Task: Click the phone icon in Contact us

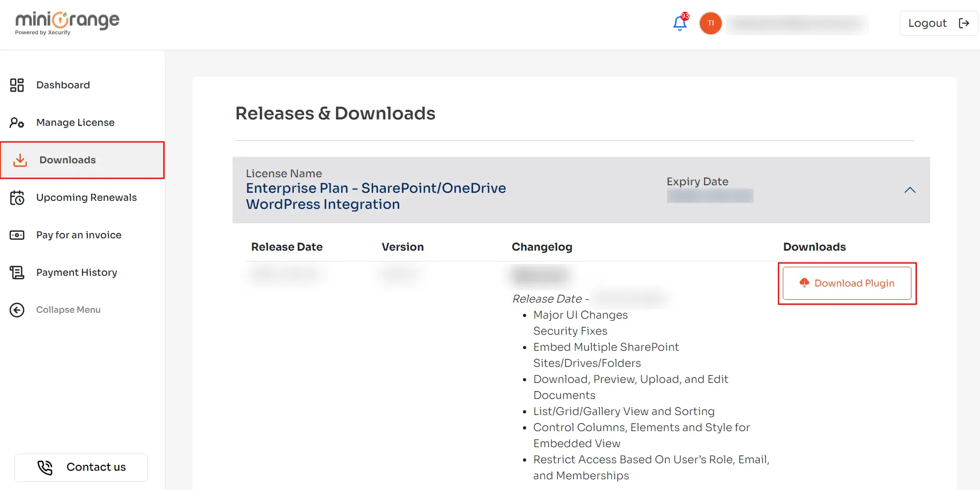Action: pos(45,468)
